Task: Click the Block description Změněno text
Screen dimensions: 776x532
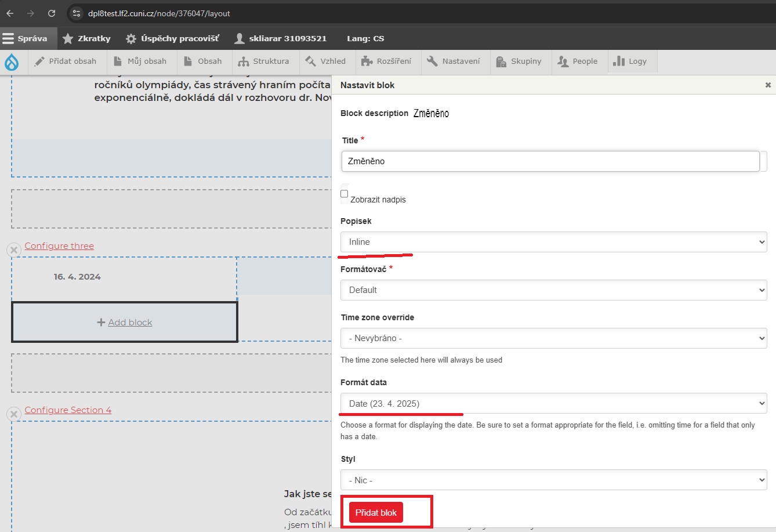Action: pyautogui.click(x=431, y=114)
